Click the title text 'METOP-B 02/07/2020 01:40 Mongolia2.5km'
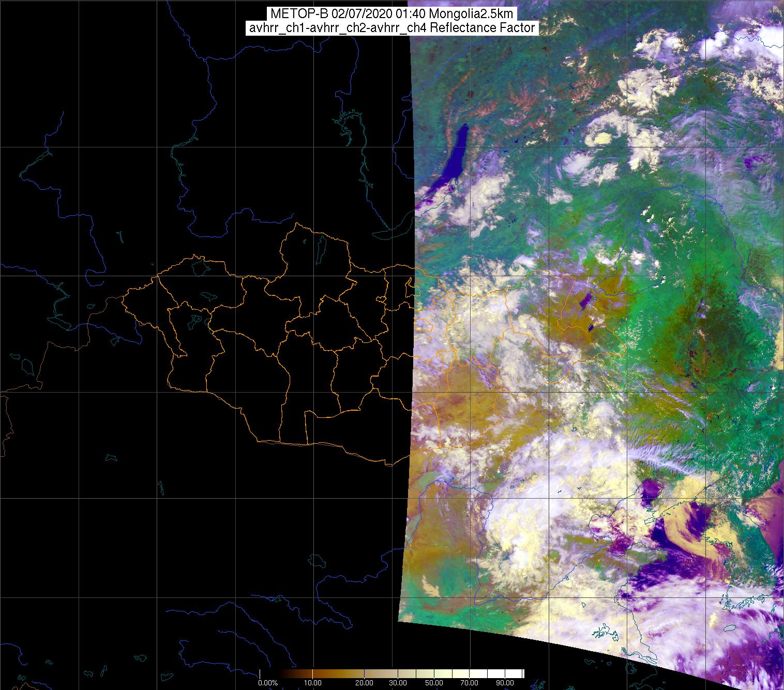Screen dimensions: 784x690 click(x=392, y=14)
